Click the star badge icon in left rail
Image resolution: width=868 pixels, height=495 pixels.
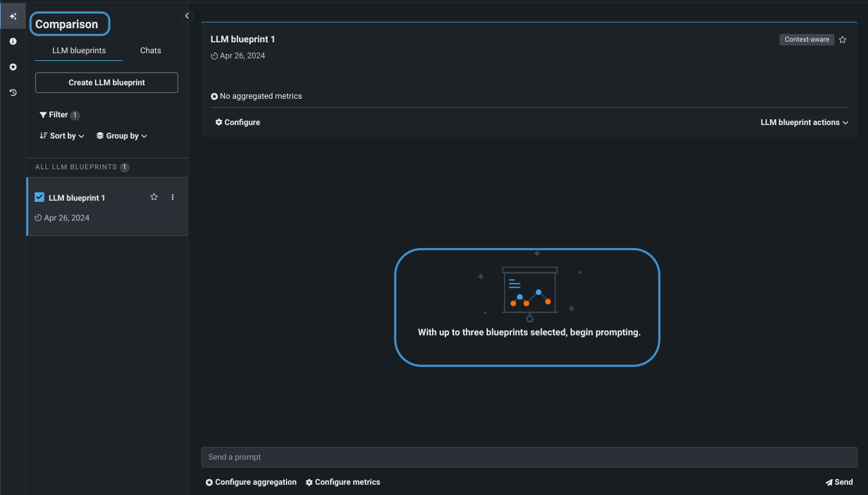(x=13, y=67)
